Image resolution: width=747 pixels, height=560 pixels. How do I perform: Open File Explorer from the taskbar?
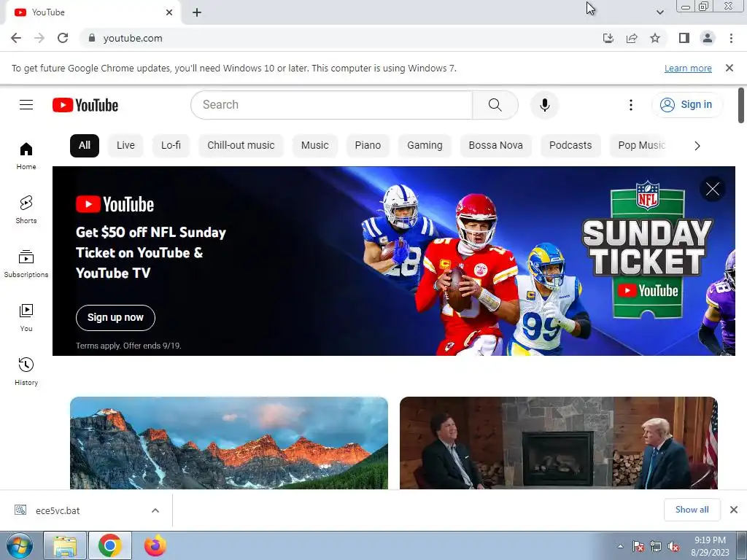(65, 545)
